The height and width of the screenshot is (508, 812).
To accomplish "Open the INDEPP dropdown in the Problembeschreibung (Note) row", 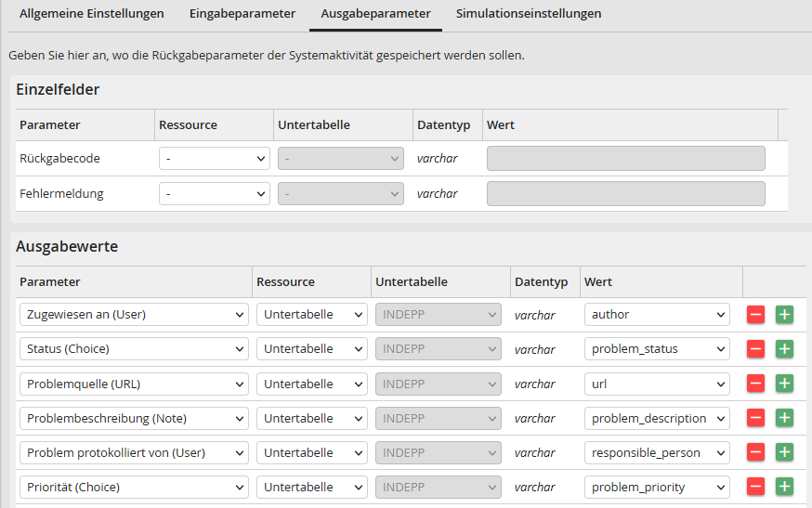I will [439, 418].
